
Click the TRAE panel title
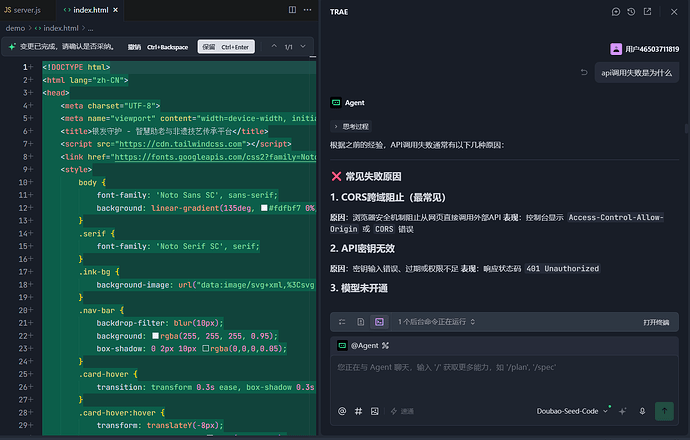(x=339, y=12)
